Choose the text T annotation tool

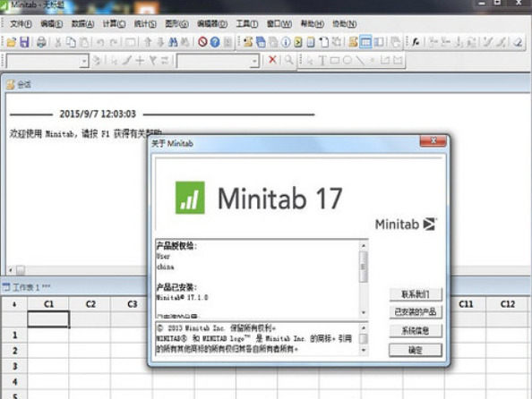322,60
